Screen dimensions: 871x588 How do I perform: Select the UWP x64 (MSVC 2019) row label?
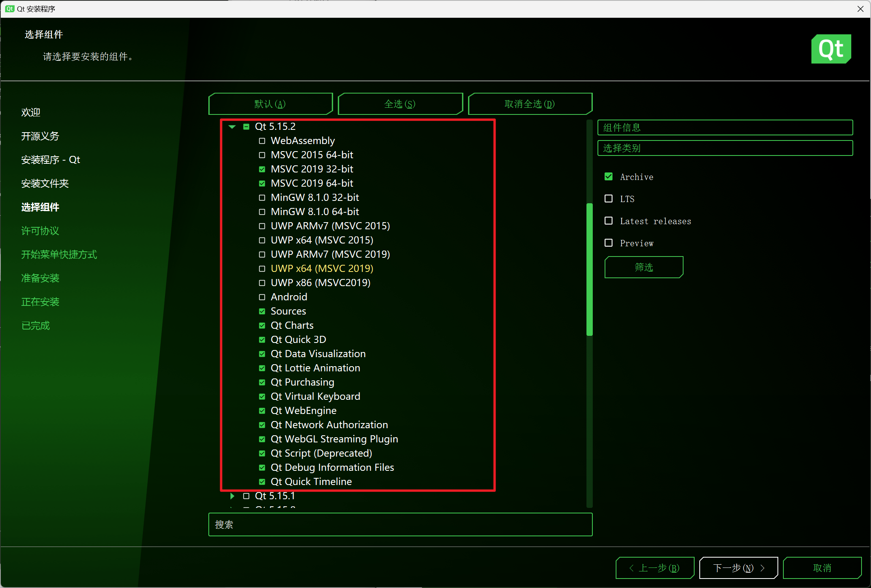pyautogui.click(x=322, y=269)
